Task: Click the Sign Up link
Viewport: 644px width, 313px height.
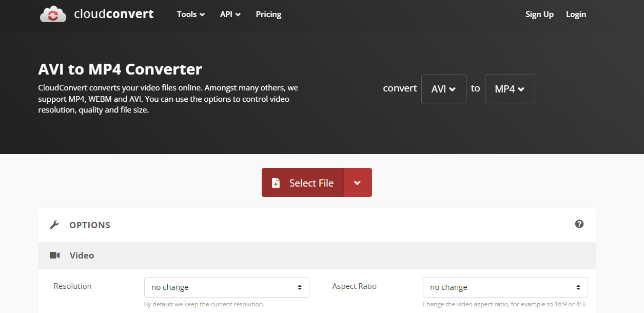Action: (539, 14)
